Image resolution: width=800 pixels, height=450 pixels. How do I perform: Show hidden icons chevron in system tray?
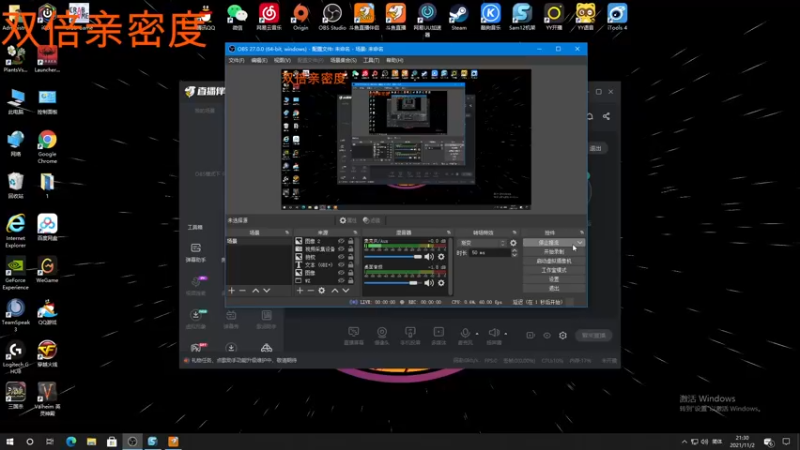(684, 441)
